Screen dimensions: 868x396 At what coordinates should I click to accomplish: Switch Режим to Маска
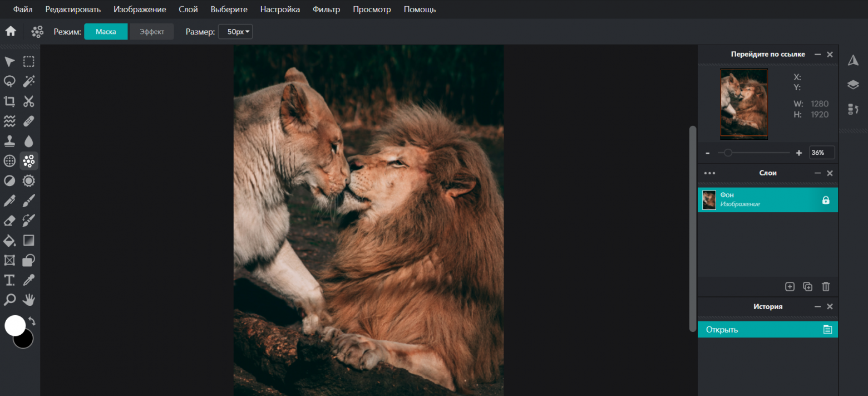pyautogui.click(x=106, y=32)
